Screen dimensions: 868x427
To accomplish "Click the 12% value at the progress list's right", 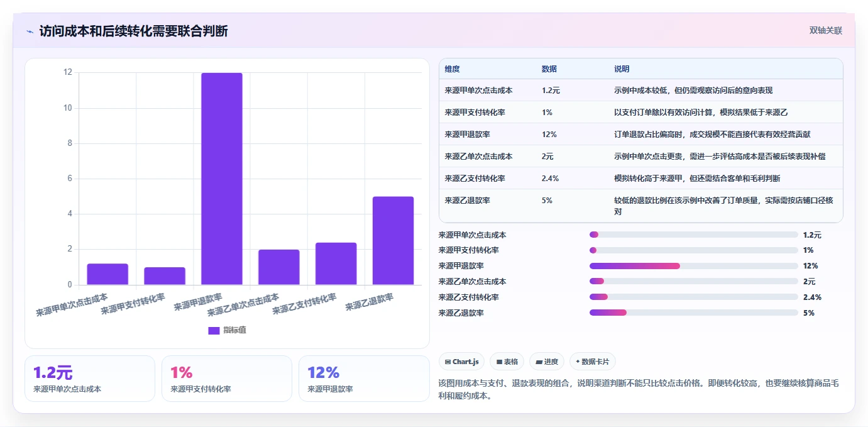I will (x=811, y=266).
